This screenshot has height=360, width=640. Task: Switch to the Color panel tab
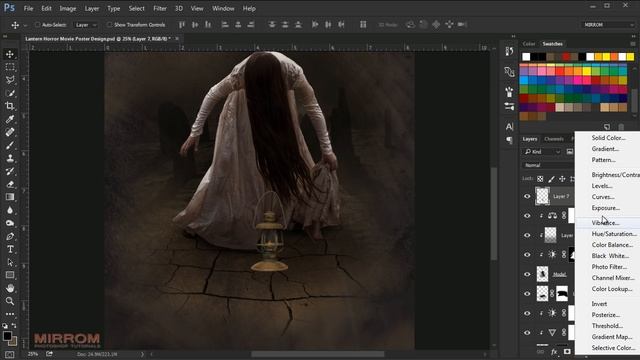point(529,44)
